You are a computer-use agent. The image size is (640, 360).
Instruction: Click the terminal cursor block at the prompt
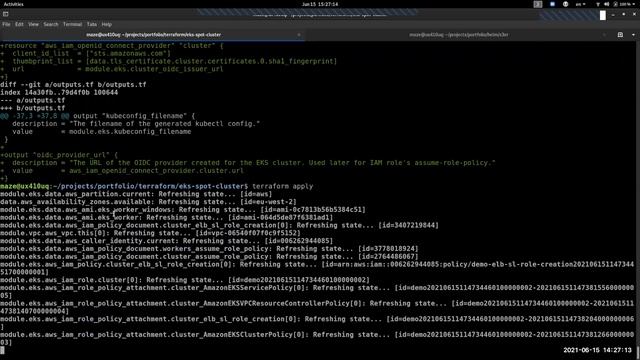[x=2, y=350]
